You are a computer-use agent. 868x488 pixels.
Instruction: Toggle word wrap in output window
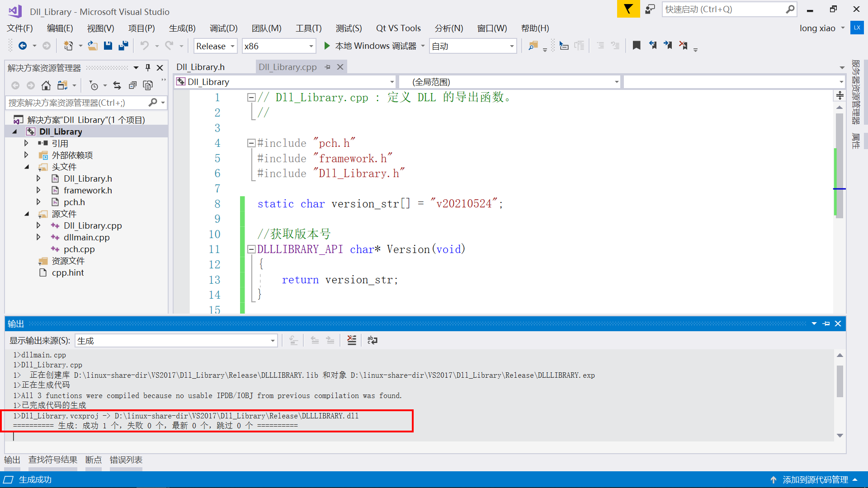[x=372, y=340]
